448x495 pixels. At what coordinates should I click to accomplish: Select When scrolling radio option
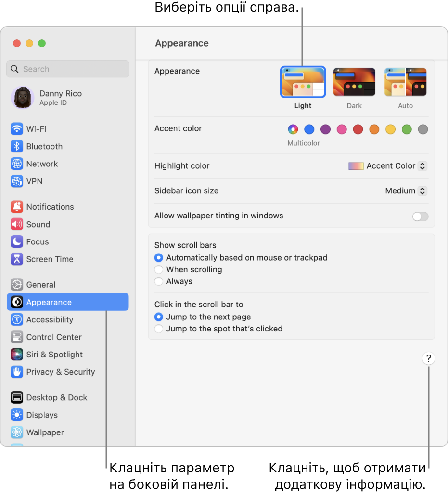[159, 269]
